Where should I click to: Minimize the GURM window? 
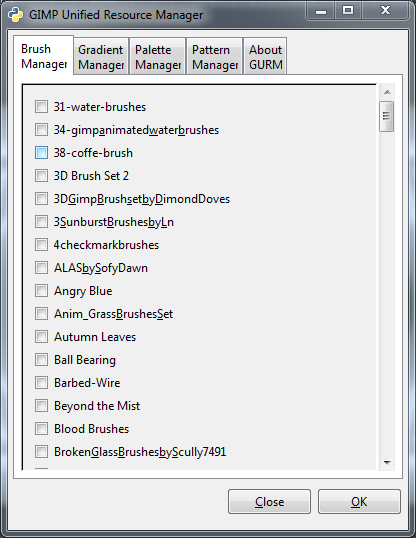321,11
